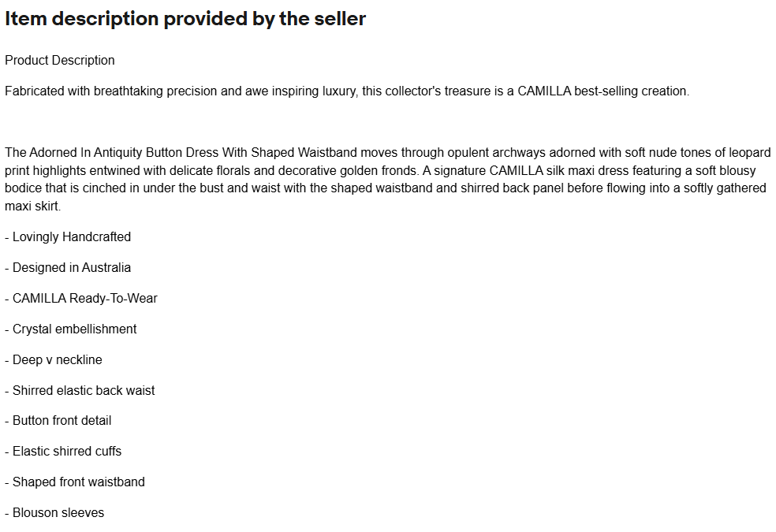
Task: Click the 'maxi skirt.' line ending
Action: tap(32, 206)
